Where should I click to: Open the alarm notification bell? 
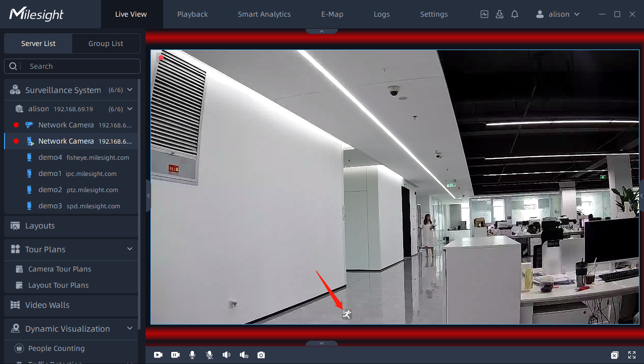515,14
